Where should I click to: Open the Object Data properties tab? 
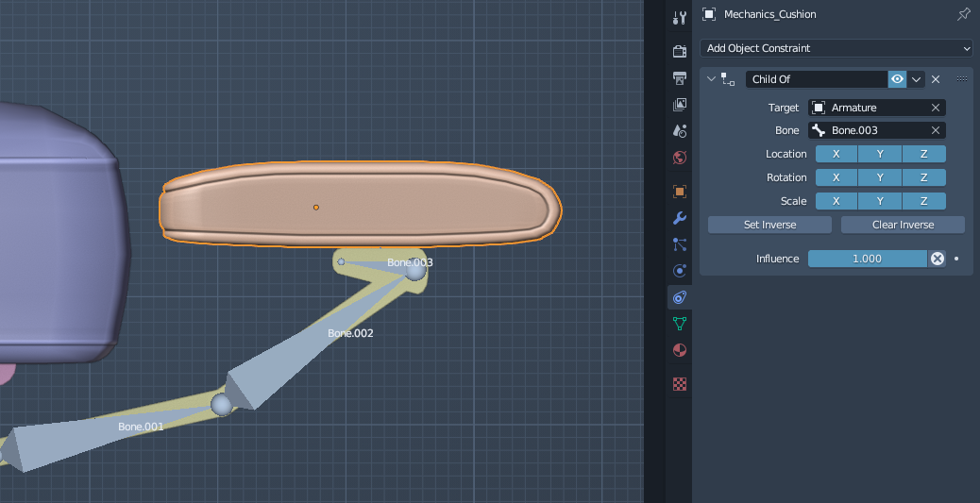[x=679, y=324]
